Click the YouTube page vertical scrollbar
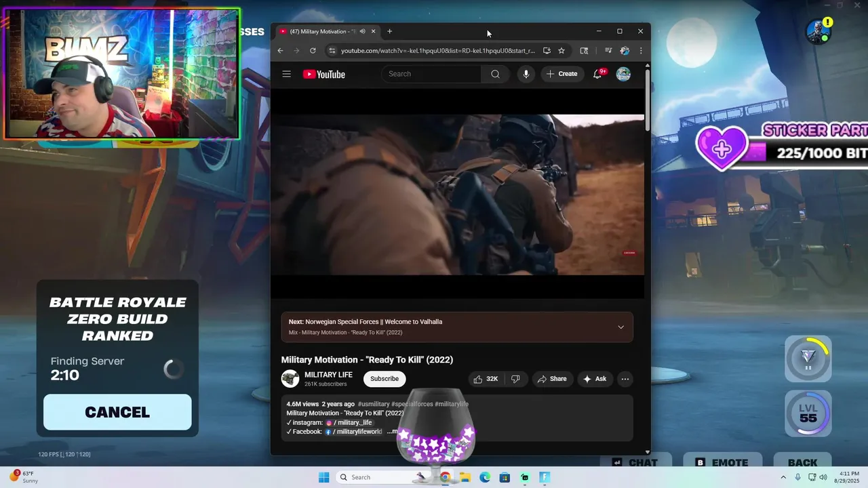This screenshot has height=488, width=868. [x=648, y=100]
